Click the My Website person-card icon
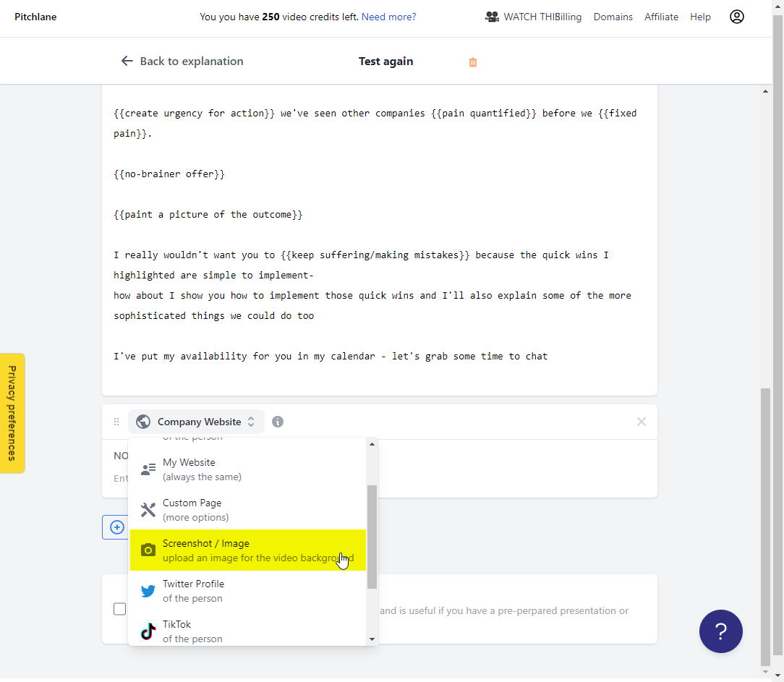This screenshot has height=682, width=784. click(148, 469)
